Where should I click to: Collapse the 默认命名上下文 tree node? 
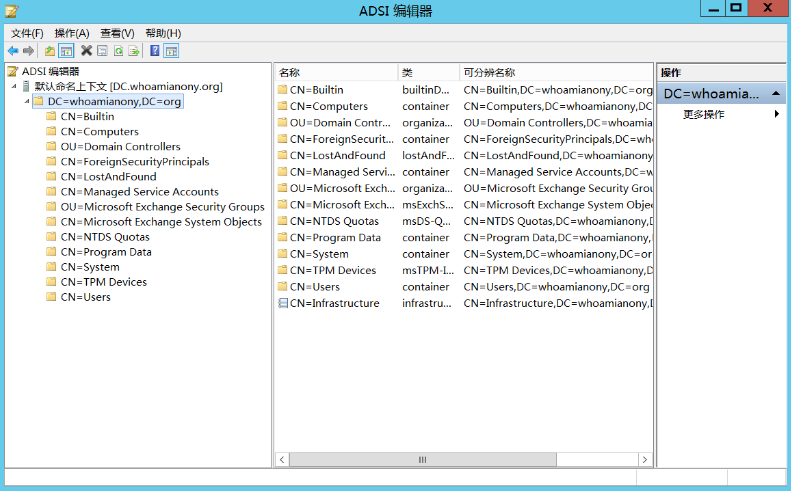click(14, 86)
